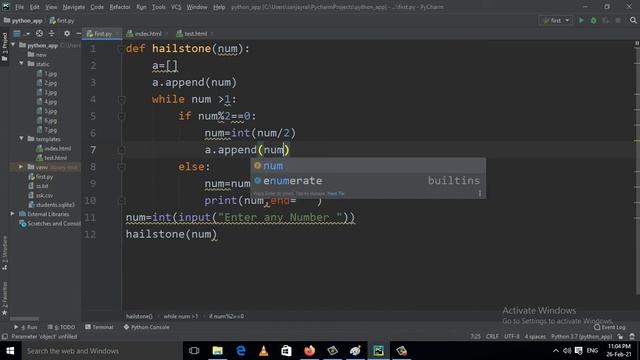Click breadcrumb while num >1
The width and height of the screenshot is (640, 360).
point(181,316)
